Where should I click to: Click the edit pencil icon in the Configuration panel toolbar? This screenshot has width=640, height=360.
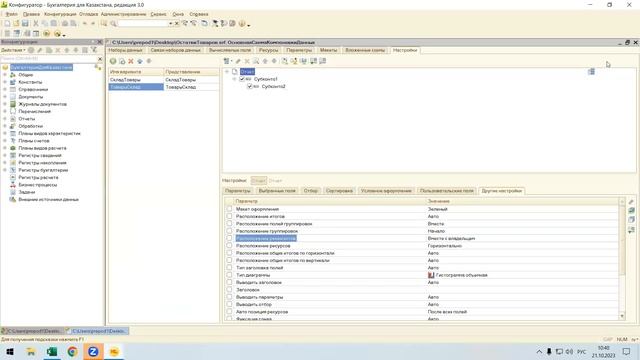tap(40, 50)
